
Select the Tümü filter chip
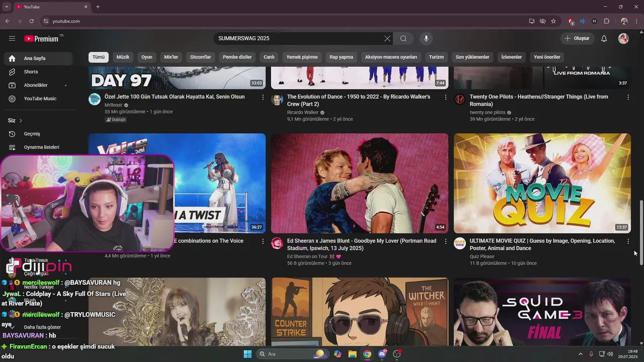(x=99, y=57)
